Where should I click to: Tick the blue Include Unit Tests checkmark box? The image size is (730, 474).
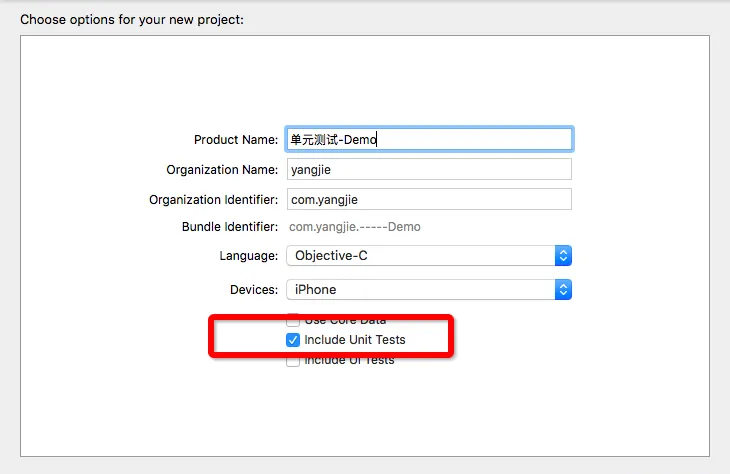pyautogui.click(x=293, y=340)
